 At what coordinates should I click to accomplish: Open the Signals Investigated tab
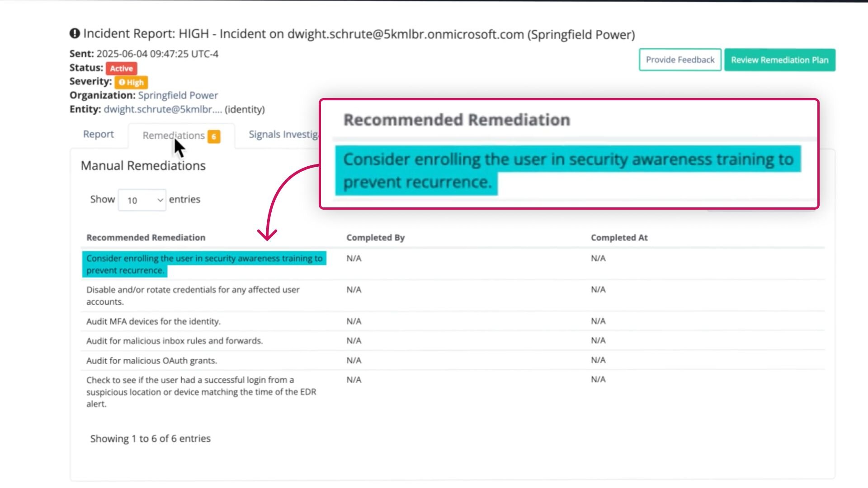tap(283, 134)
